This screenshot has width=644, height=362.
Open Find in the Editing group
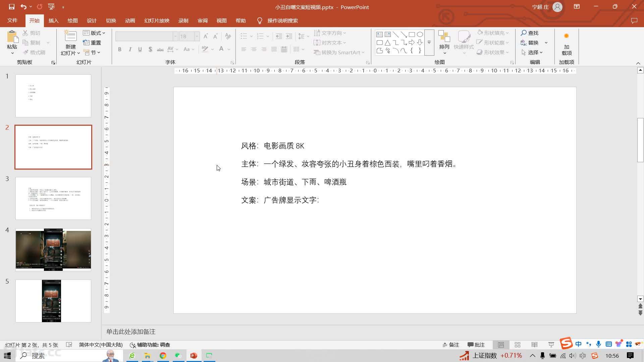coord(530,33)
